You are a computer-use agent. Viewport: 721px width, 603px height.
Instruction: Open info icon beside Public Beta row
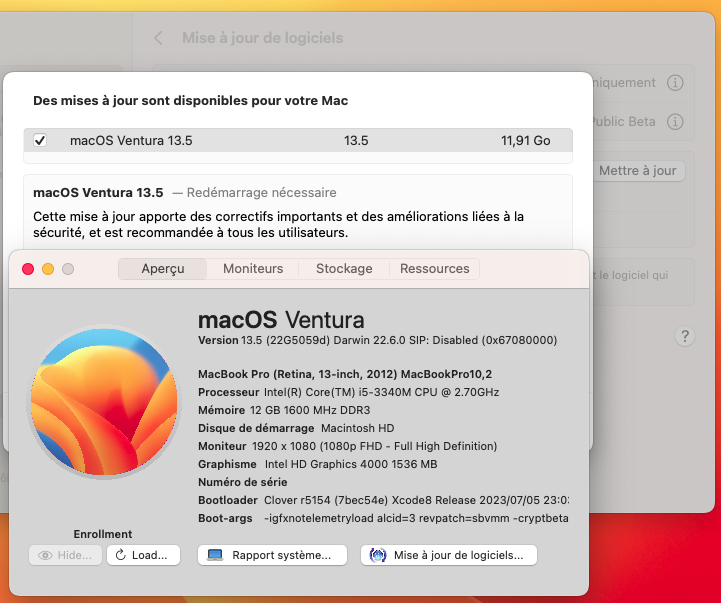675,122
